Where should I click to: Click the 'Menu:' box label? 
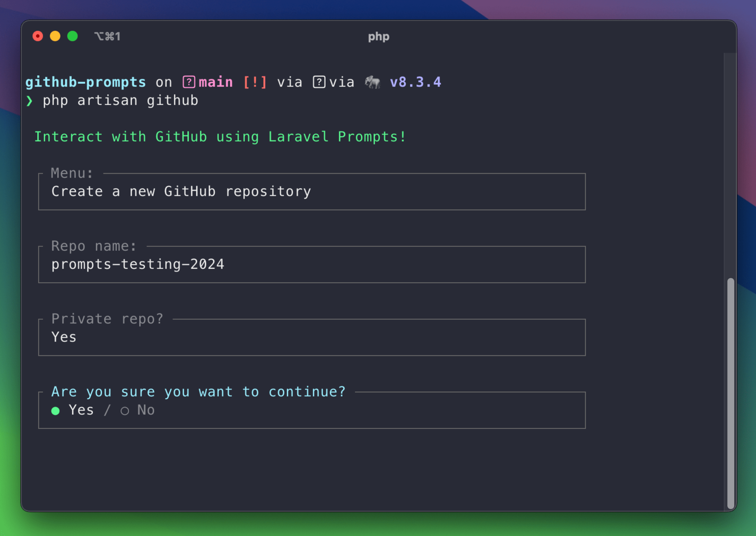[72, 173]
